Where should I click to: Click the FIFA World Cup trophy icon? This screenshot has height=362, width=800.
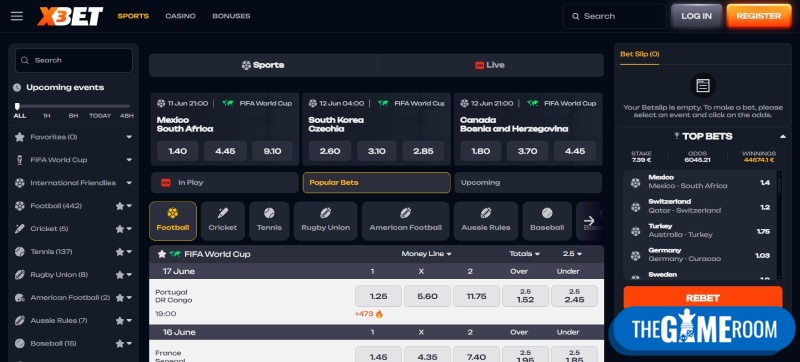click(x=20, y=160)
